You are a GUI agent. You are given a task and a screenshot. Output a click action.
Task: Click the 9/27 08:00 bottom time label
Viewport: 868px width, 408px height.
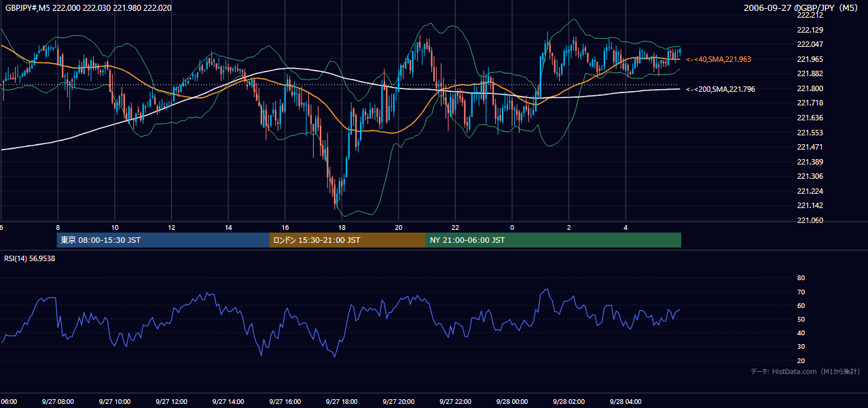pyautogui.click(x=58, y=402)
